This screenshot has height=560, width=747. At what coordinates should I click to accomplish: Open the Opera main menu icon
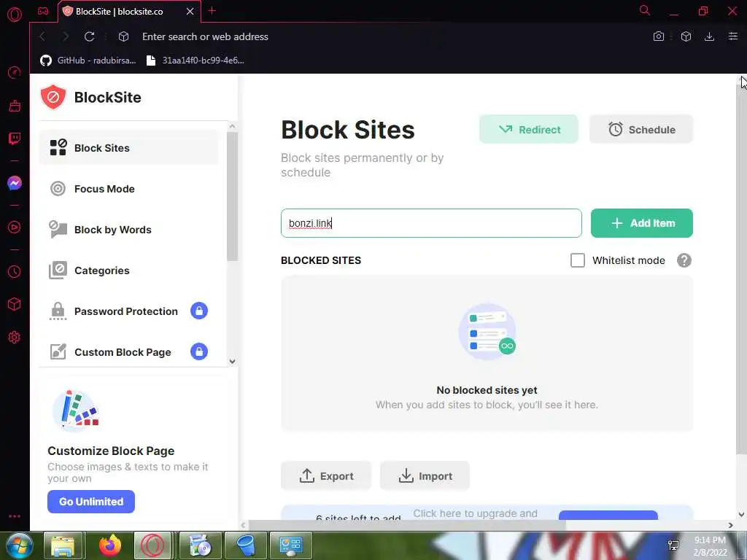[x=15, y=15]
